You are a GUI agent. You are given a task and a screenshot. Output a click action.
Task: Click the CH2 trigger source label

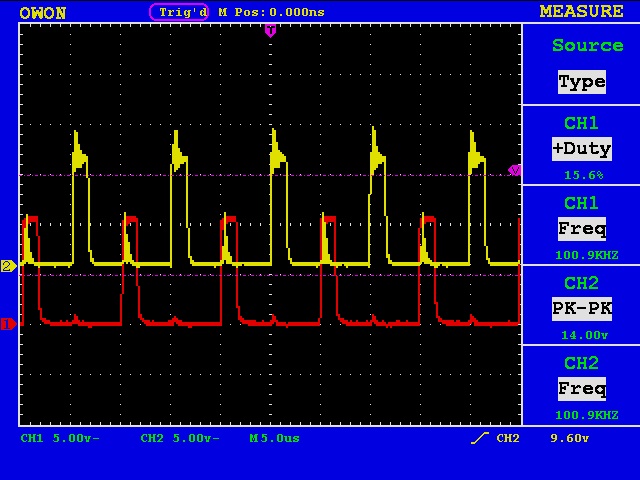pyautogui.click(x=508, y=438)
